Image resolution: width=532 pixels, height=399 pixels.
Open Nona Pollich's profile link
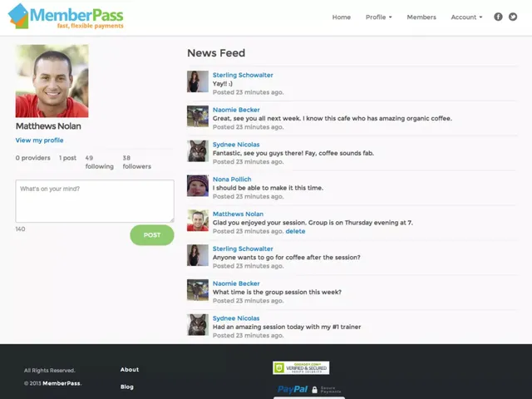pyautogui.click(x=232, y=180)
